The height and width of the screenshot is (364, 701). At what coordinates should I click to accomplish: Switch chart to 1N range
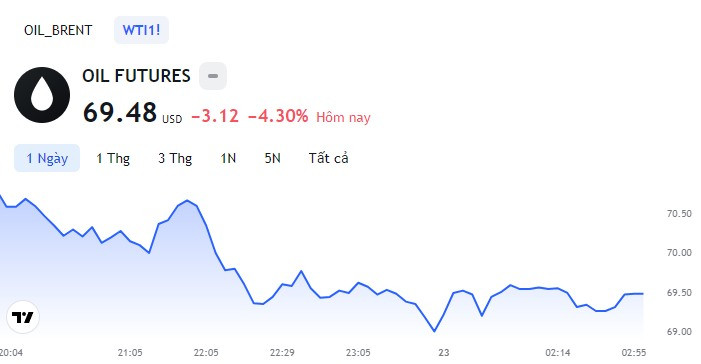pos(228,158)
